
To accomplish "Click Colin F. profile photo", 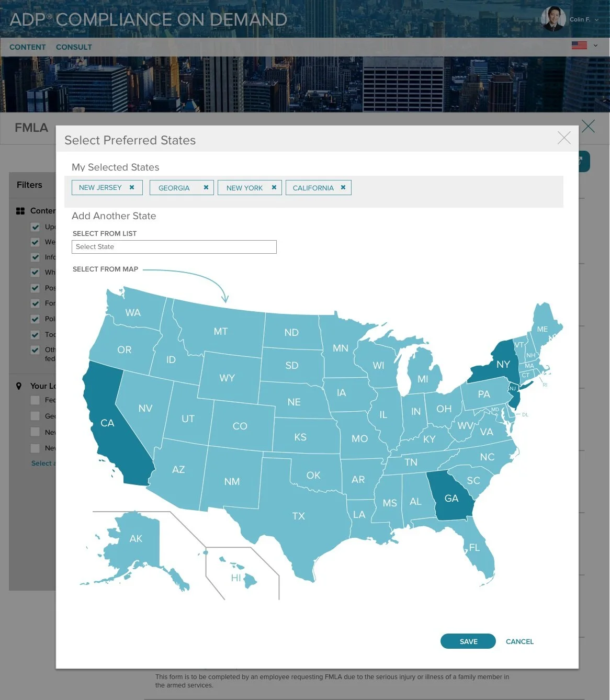I will point(553,19).
